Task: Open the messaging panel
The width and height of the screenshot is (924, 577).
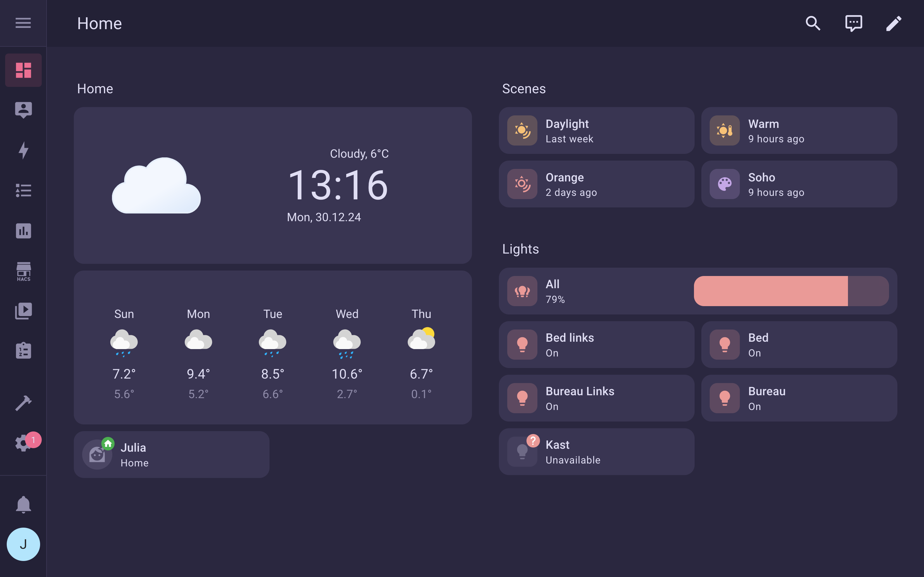Action: click(x=853, y=23)
